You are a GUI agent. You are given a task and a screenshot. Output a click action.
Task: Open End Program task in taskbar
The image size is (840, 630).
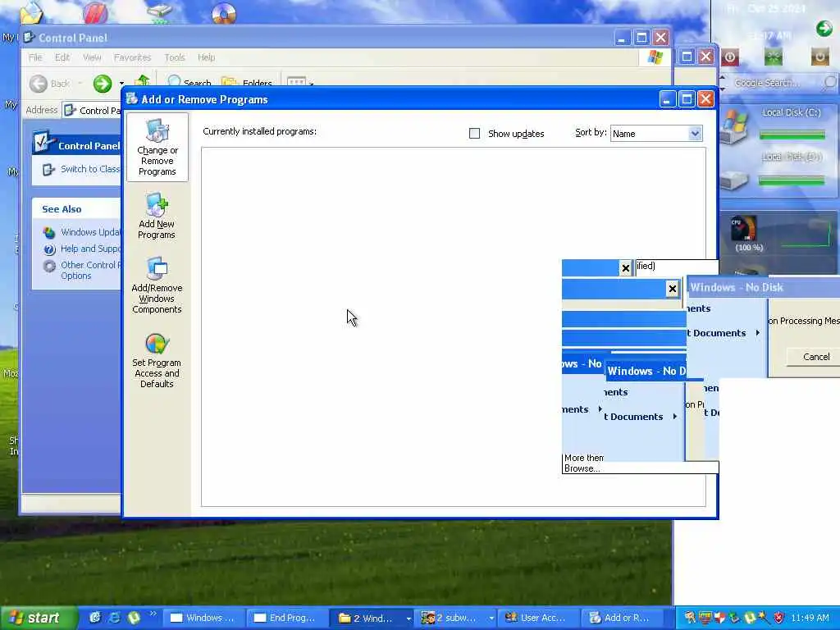286,619
